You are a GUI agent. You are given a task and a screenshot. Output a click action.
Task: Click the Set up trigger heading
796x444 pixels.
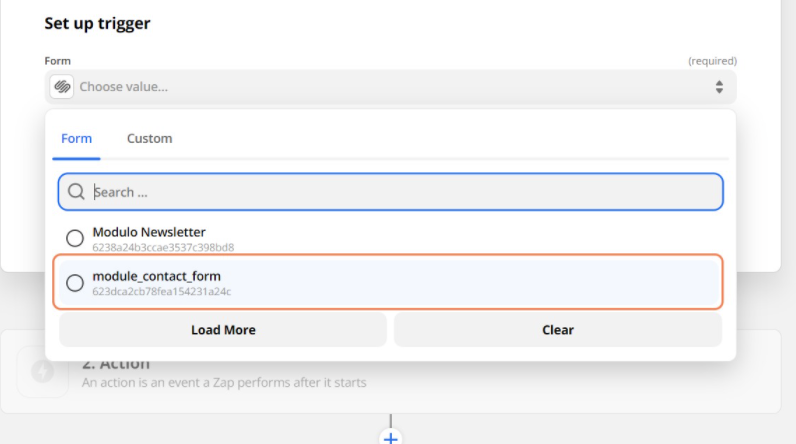tap(97, 23)
